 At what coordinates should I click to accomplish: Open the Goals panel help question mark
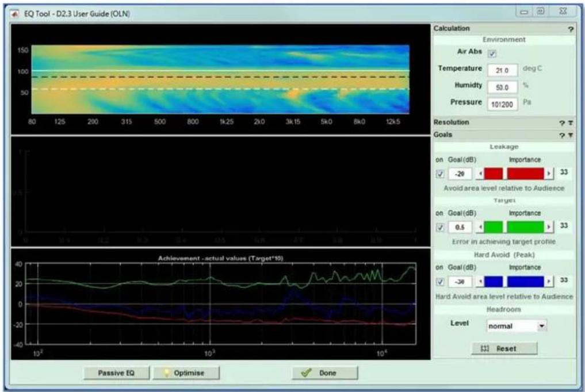pyautogui.click(x=562, y=136)
